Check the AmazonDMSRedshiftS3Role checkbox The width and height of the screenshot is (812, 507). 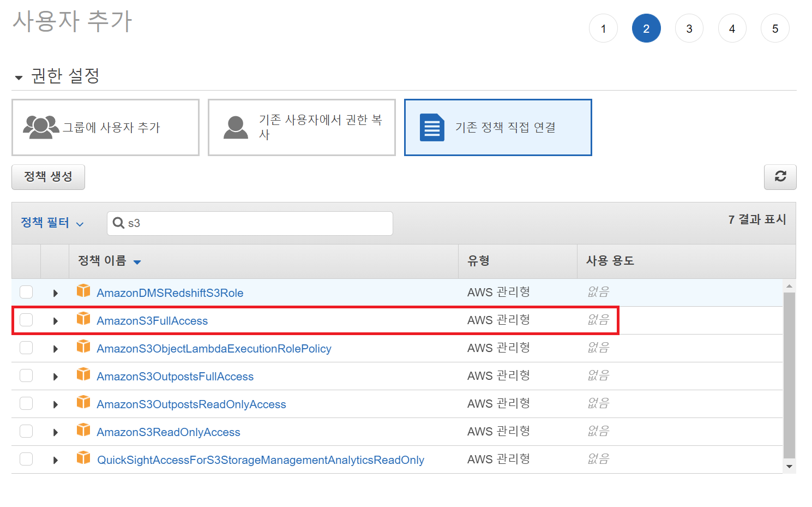26,292
